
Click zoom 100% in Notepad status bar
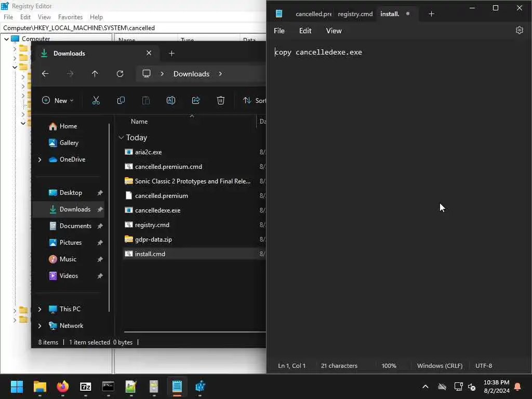(389, 366)
